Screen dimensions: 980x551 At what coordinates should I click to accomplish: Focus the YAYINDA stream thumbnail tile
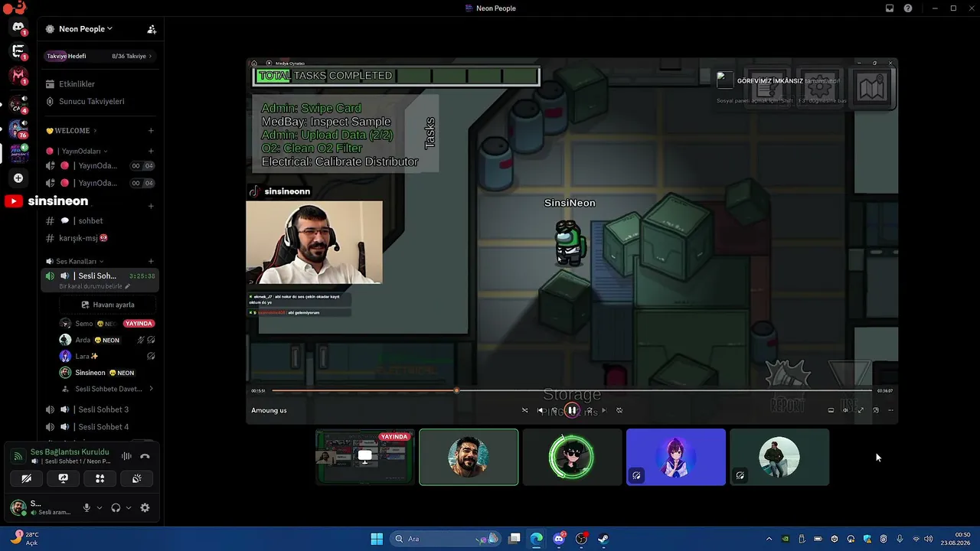(x=365, y=457)
